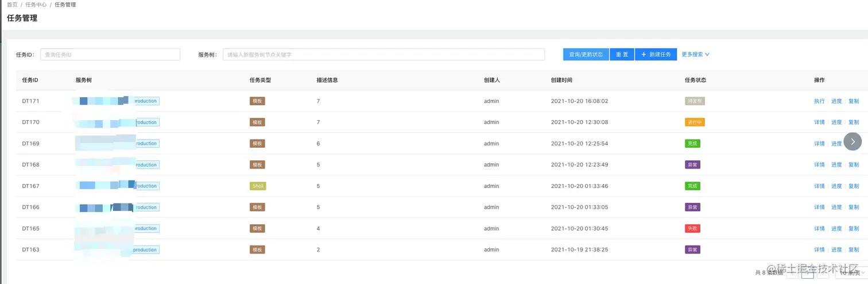Open 详情 for task DT166
The height and width of the screenshot is (284, 868).
click(x=819, y=208)
